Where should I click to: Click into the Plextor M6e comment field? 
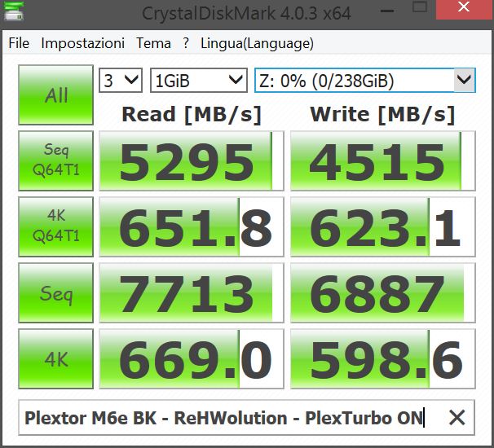click(224, 418)
